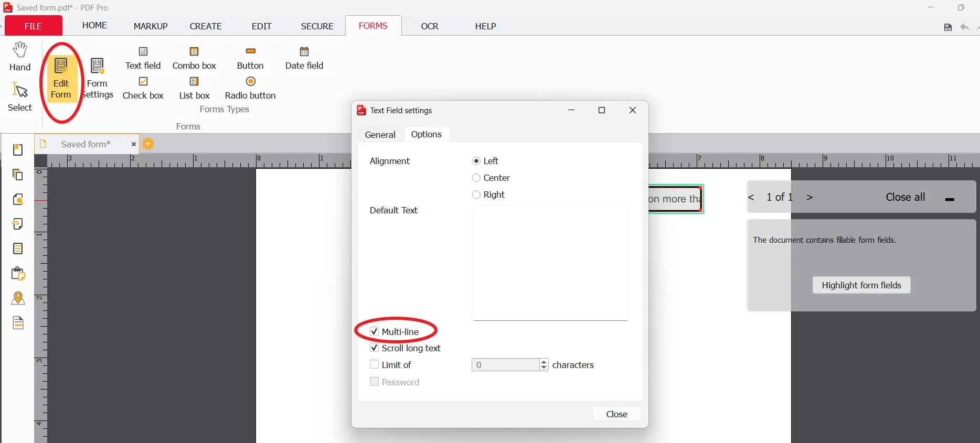The height and width of the screenshot is (443, 980).
Task: Add a Text field form element
Action: click(143, 58)
